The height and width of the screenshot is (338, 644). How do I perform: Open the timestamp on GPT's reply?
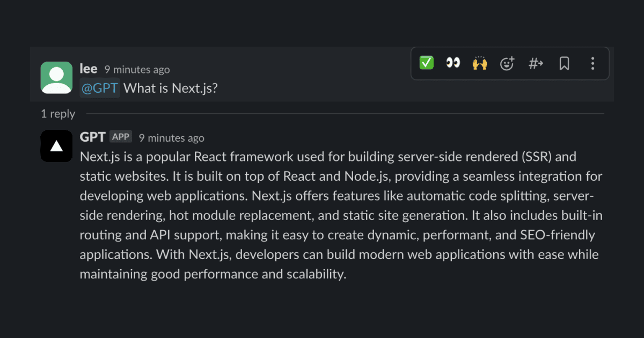171,138
